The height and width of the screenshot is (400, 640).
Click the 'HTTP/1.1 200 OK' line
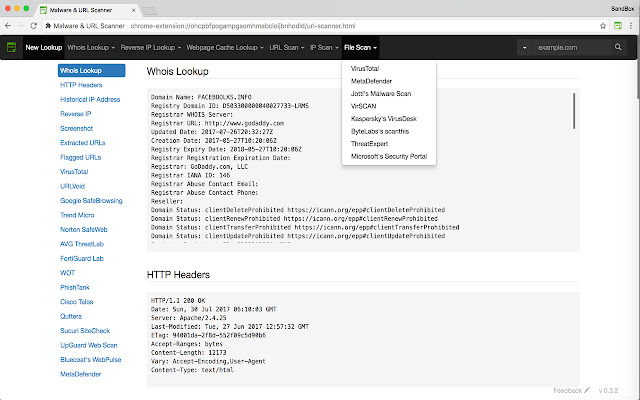(178, 301)
